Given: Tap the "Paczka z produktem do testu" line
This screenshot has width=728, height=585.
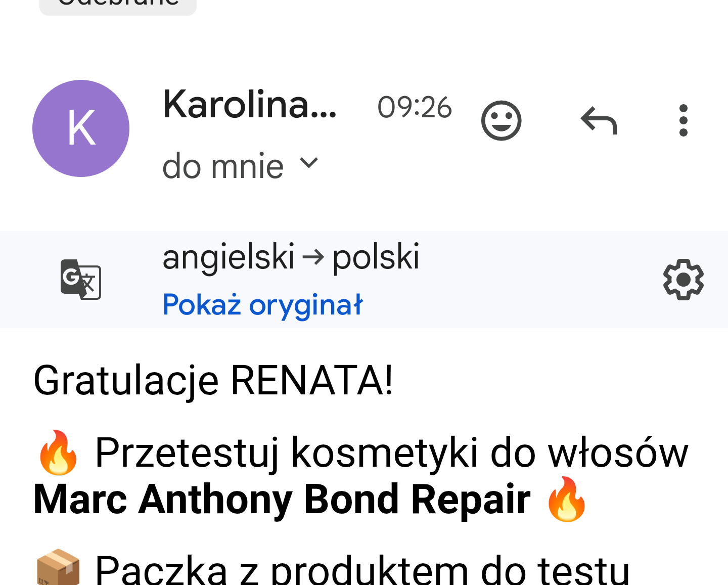Looking at the screenshot, I should coord(362,570).
